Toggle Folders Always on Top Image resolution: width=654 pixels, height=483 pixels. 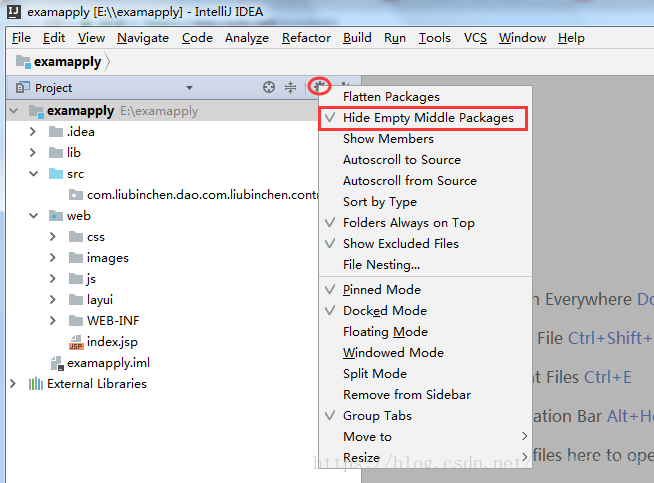pos(425,223)
